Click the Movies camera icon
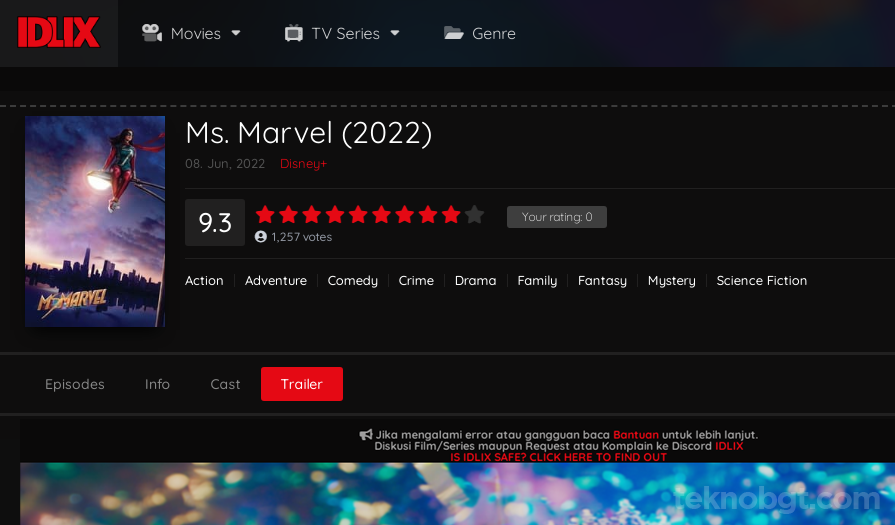The image size is (895, 525). coord(152,33)
